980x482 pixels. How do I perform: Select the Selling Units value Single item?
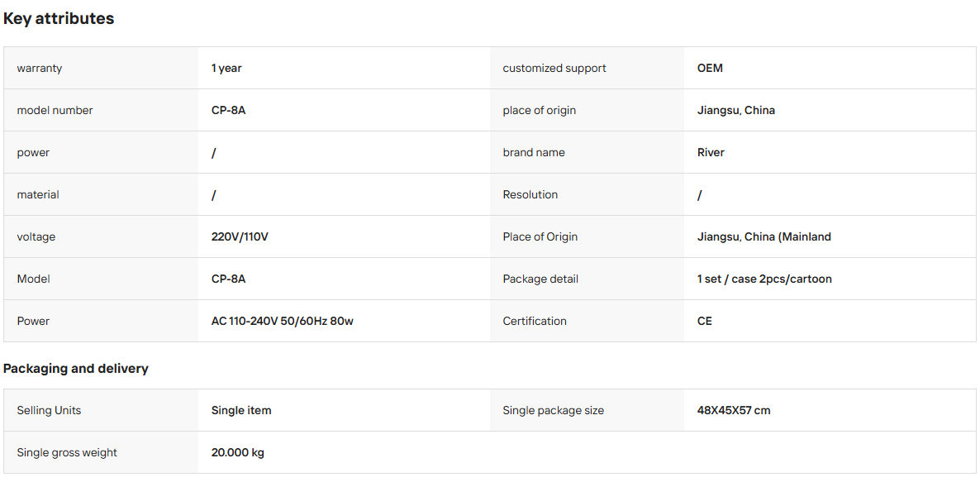(x=241, y=411)
